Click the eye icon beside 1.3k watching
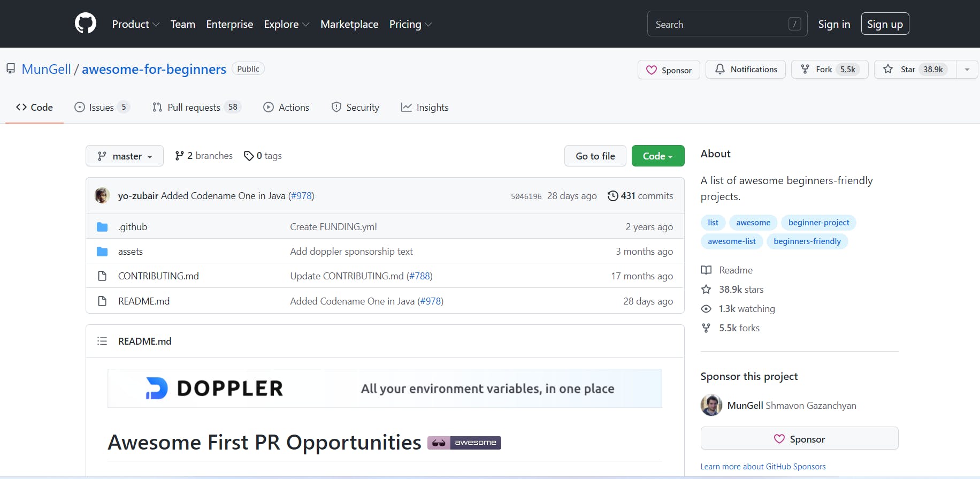Image resolution: width=980 pixels, height=479 pixels. tap(706, 309)
